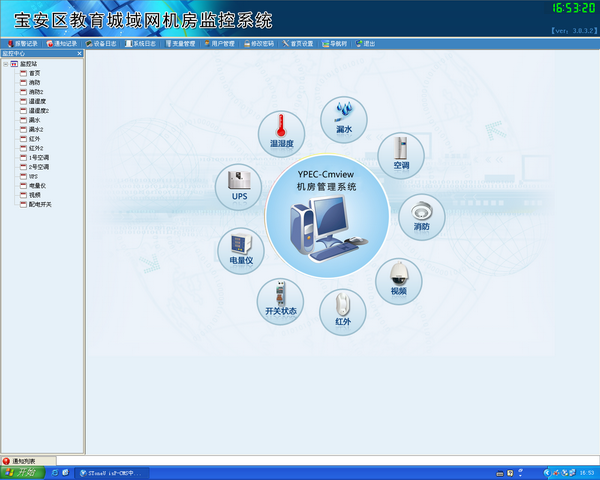Close the 监控中心 side panel
The width and height of the screenshot is (600, 480).
coord(79,53)
